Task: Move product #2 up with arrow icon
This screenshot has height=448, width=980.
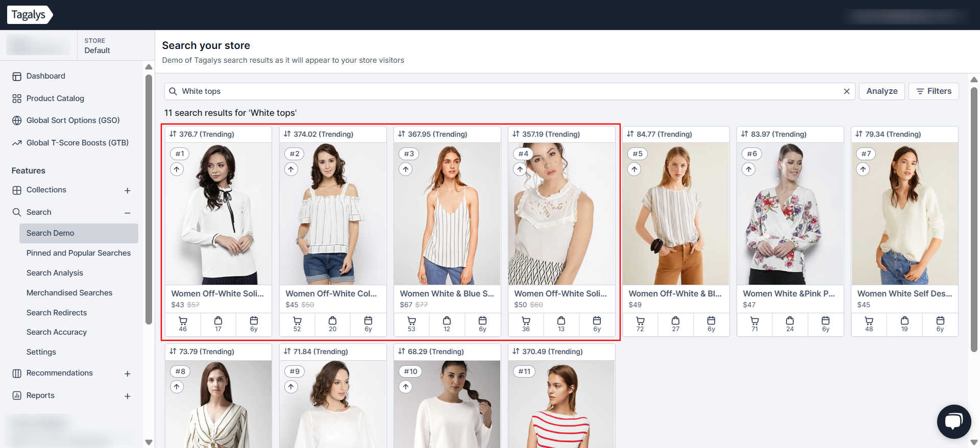Action: point(291,169)
